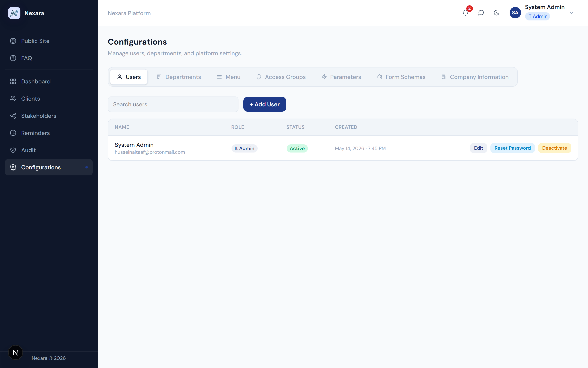Click the round N badge near footer
Viewport: 588px width, 368px height.
click(x=15, y=352)
